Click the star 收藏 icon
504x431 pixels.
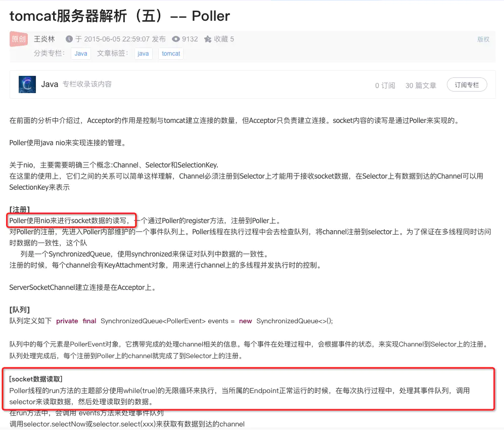coord(208,39)
